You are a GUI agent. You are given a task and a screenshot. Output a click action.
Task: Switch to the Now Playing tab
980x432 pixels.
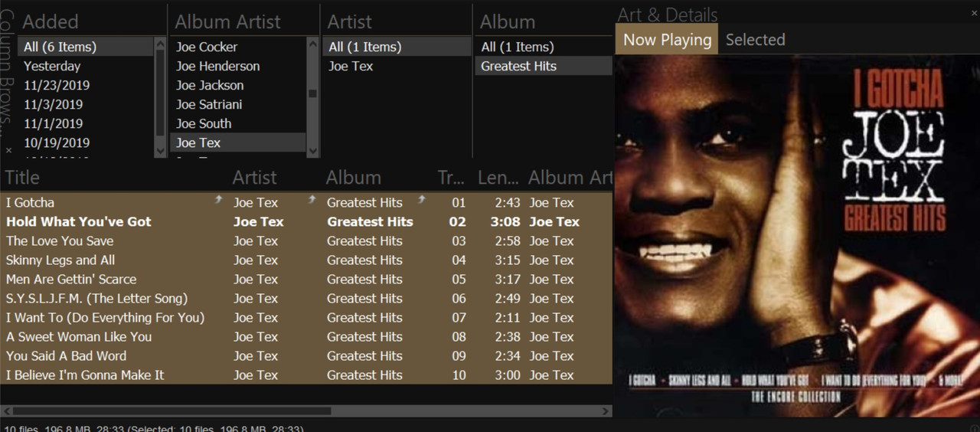click(667, 40)
